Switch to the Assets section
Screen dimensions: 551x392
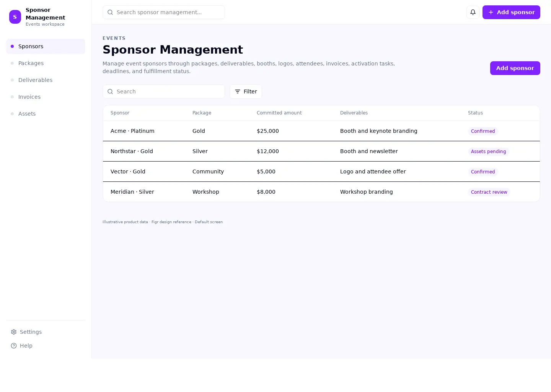[x=46, y=114]
